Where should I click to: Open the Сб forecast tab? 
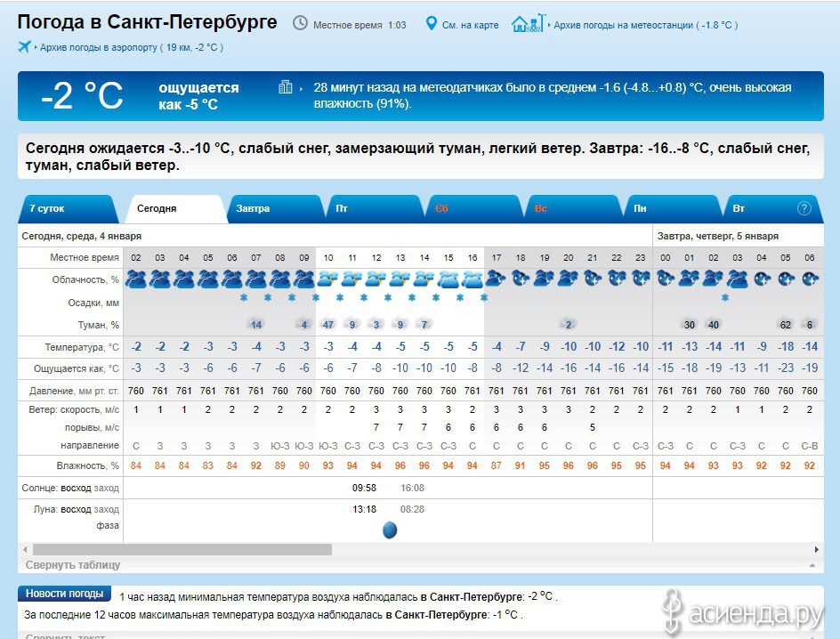tap(473, 208)
